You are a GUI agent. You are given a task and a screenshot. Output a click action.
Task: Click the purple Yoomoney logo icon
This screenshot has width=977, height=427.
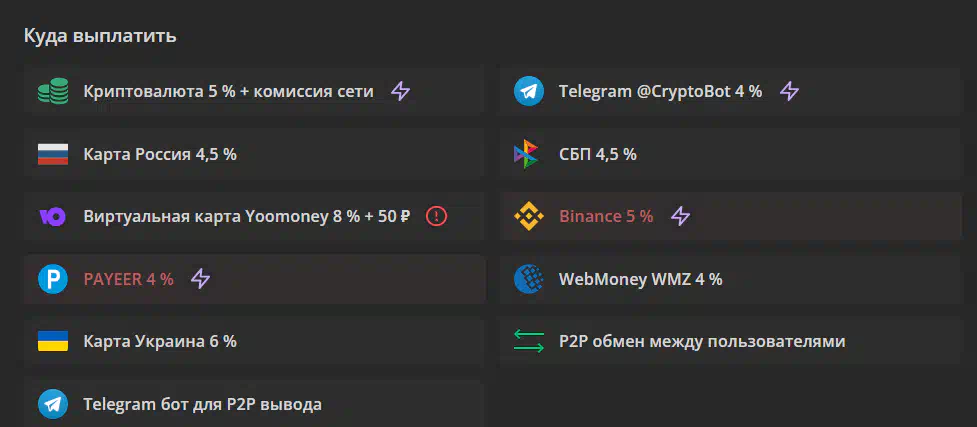(x=52, y=217)
